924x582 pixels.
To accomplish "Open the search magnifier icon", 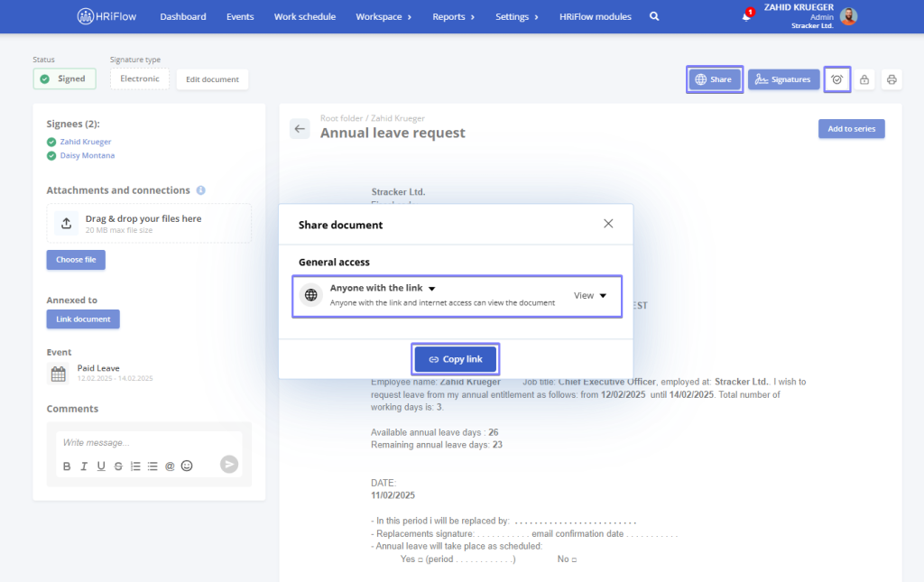I will (654, 16).
